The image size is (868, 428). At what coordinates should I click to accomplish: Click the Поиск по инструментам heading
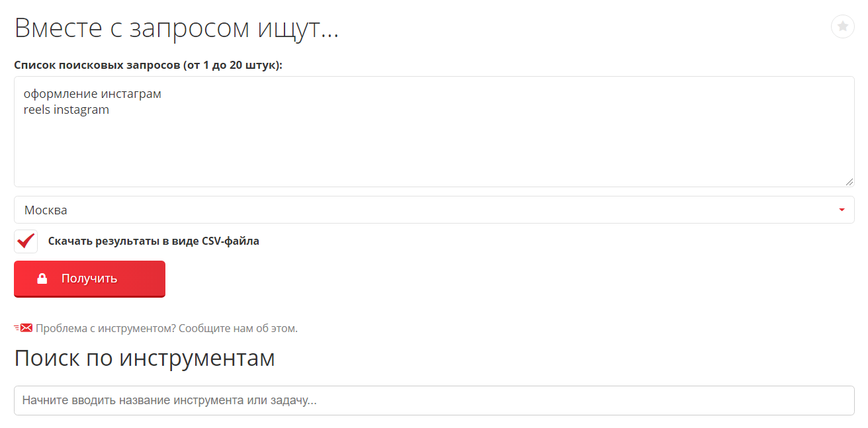click(x=144, y=358)
